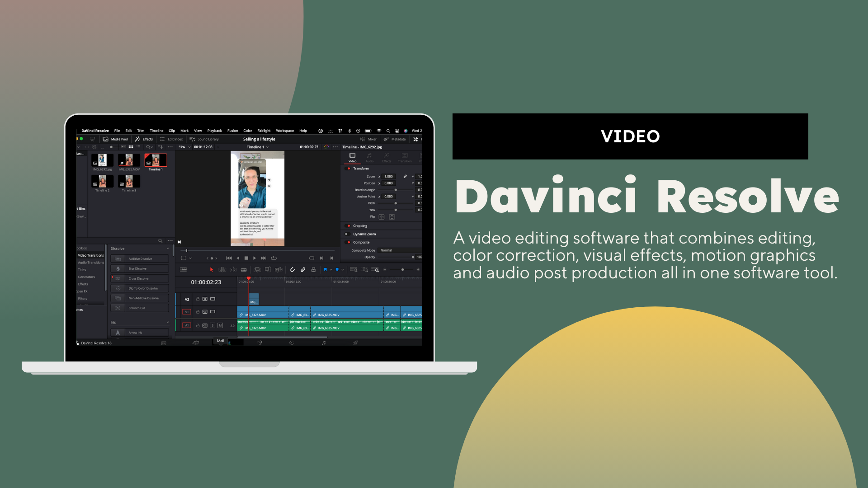Toggle timeline snapping magnet icon
868x488 pixels.
(292, 270)
